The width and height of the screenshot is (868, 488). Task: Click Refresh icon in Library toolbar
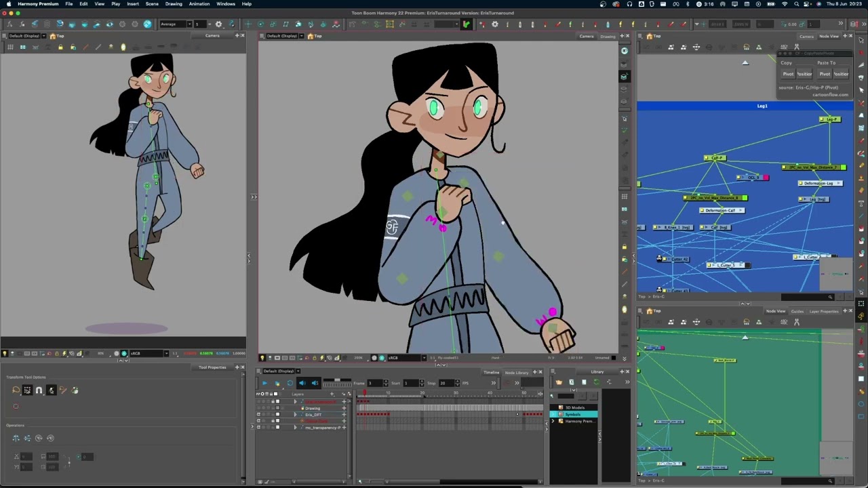coord(596,382)
